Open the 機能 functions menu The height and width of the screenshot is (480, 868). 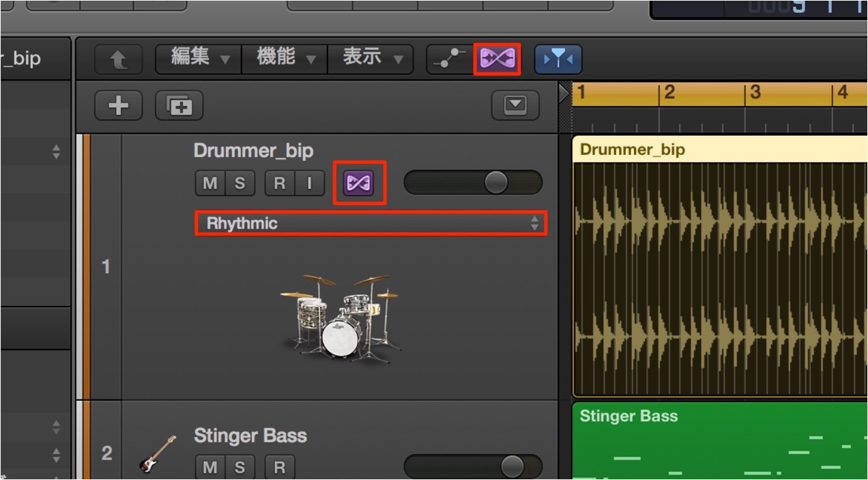(x=285, y=59)
